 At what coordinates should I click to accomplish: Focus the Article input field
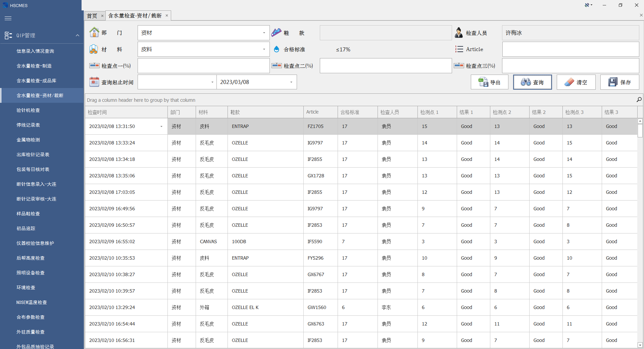coord(571,49)
